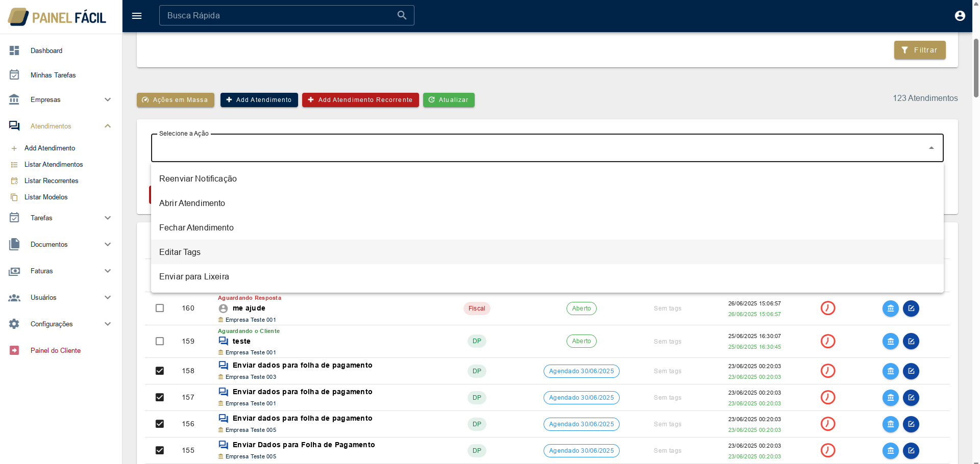Click the clock icon on row 155
The height and width of the screenshot is (464, 980).
coord(828,450)
